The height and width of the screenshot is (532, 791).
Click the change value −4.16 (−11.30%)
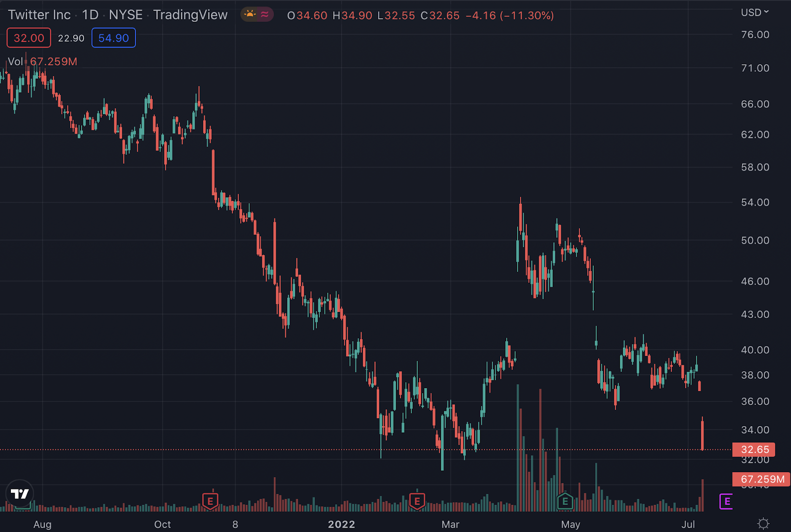[510, 15]
